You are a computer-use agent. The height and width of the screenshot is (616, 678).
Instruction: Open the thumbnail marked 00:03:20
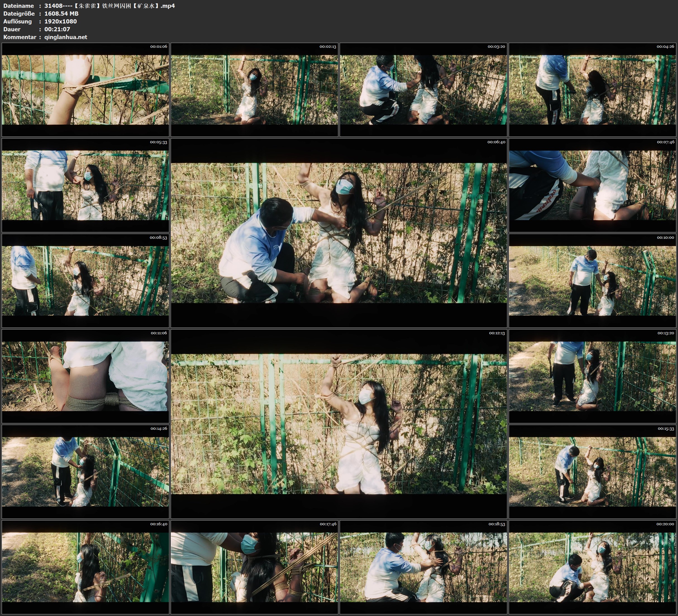[x=424, y=90]
